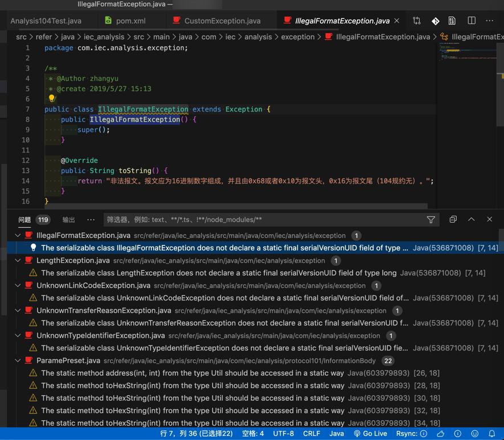Open the Git changes compare icon
Viewport: 504px width, 440px height.
coord(417,20)
